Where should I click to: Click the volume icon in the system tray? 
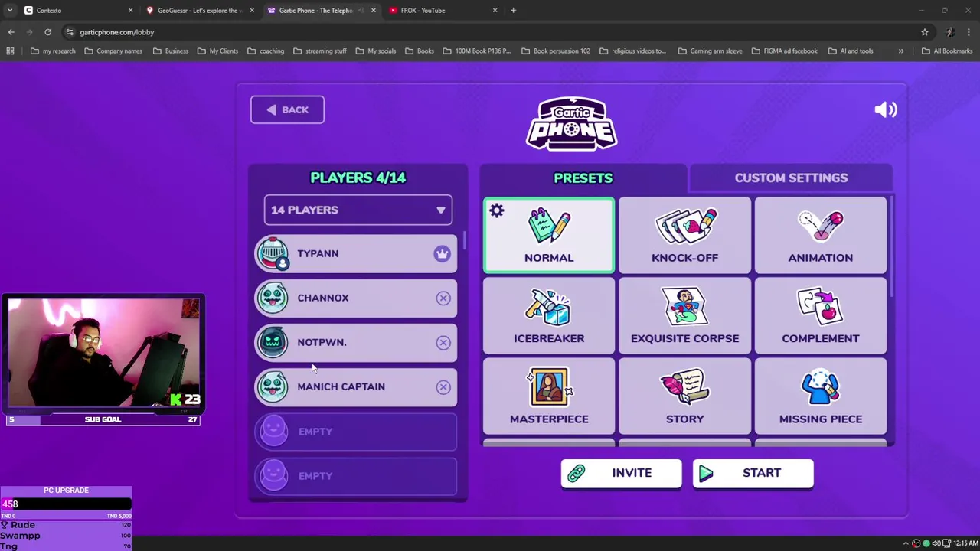(x=936, y=543)
